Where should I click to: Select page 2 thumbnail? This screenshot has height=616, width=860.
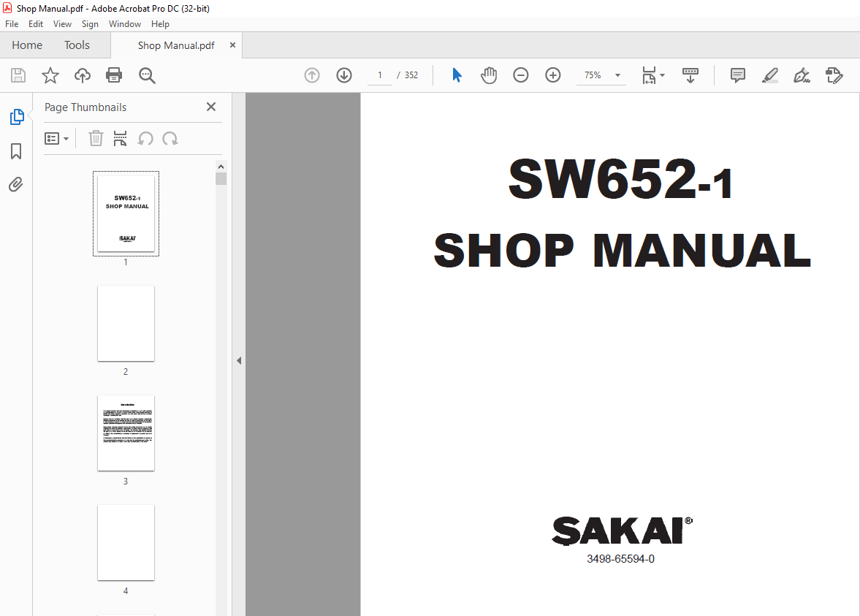126,324
